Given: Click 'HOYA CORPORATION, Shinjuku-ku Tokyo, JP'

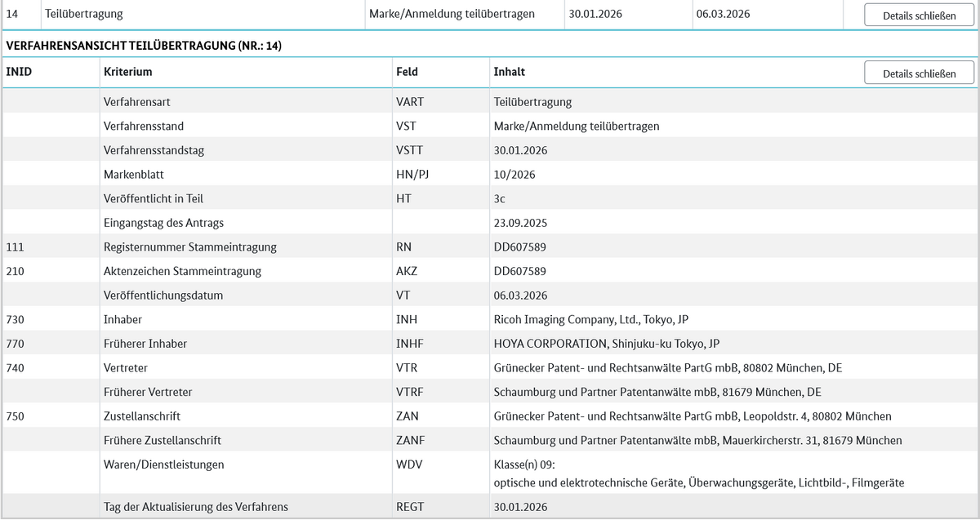Looking at the screenshot, I should 607,344.
